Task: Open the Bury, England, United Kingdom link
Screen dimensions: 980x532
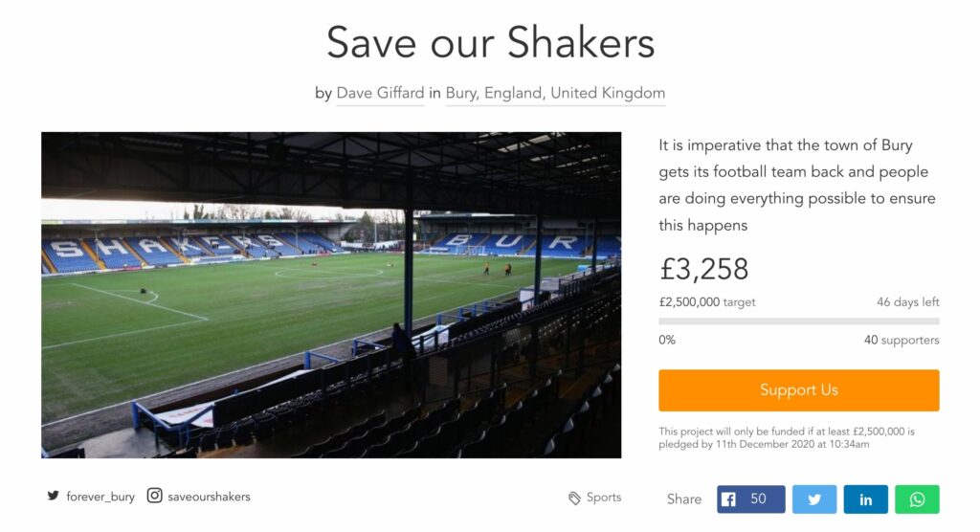Action: tap(555, 93)
